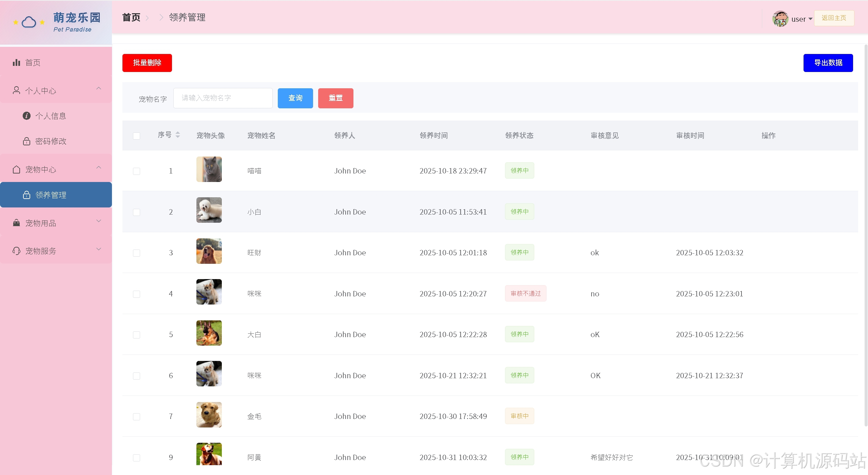This screenshot has height=475, width=868.
Task: Open the white dog thumbnail for 小白
Action: click(x=209, y=210)
